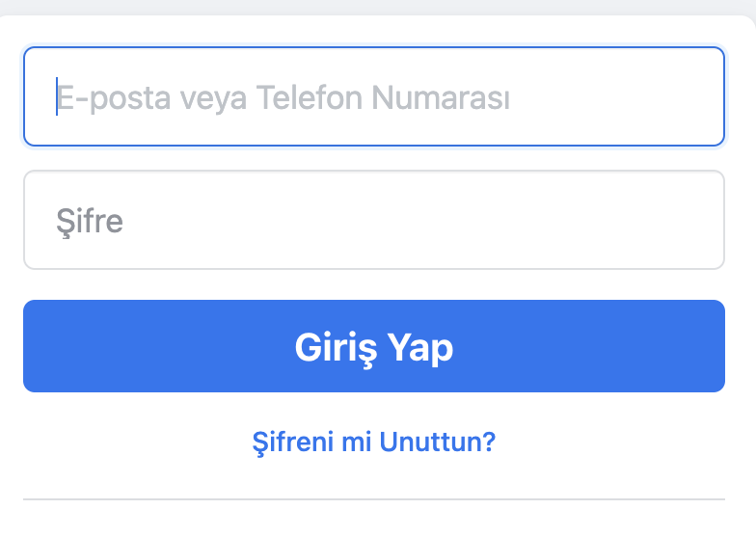
Task: Click the white Giriş Yap label
Action: (x=373, y=347)
